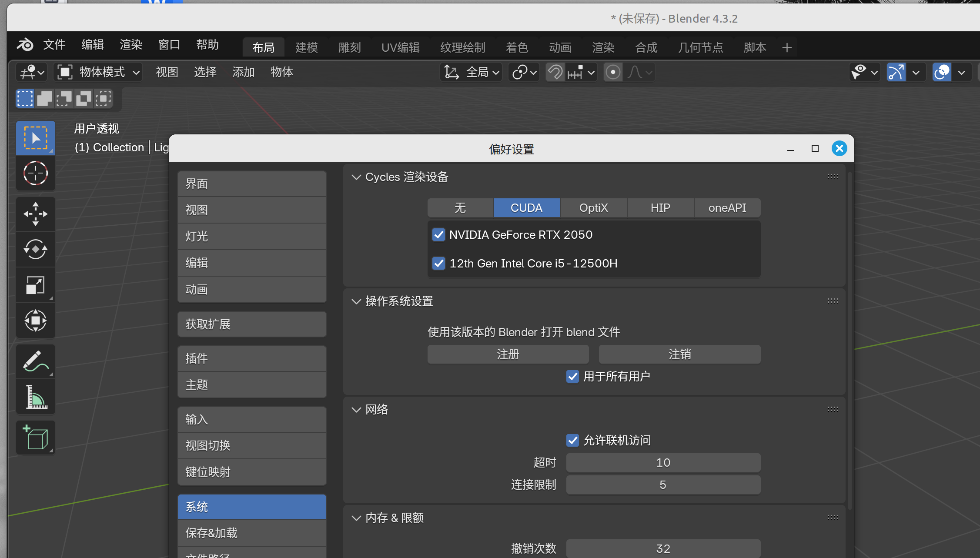Select the Annotate pencil tool
This screenshot has width=980, height=558.
click(36, 361)
